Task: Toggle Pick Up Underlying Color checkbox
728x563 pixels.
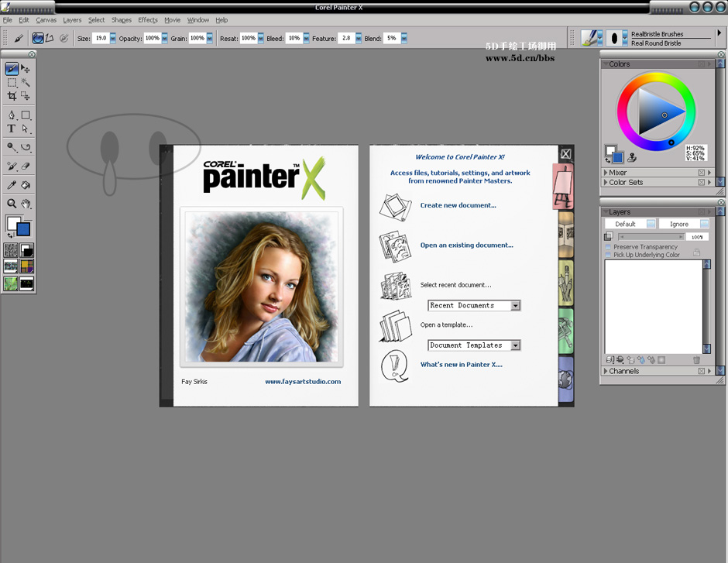Action: pyautogui.click(x=608, y=255)
